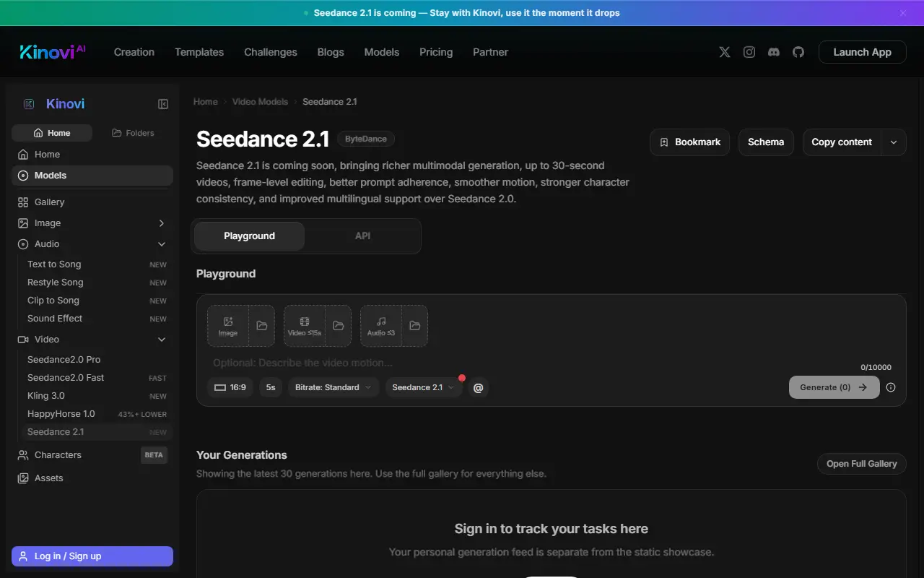Open the Schema button
924x578 pixels.
pyautogui.click(x=766, y=142)
